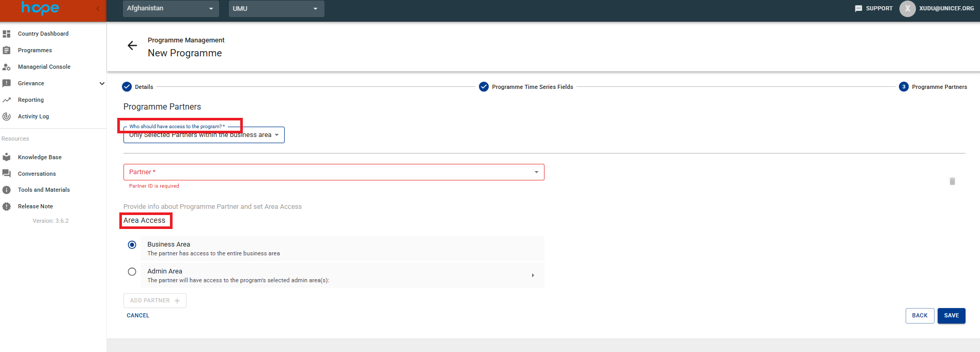
Task: Open the UMU programme dropdown
Action: (276, 9)
